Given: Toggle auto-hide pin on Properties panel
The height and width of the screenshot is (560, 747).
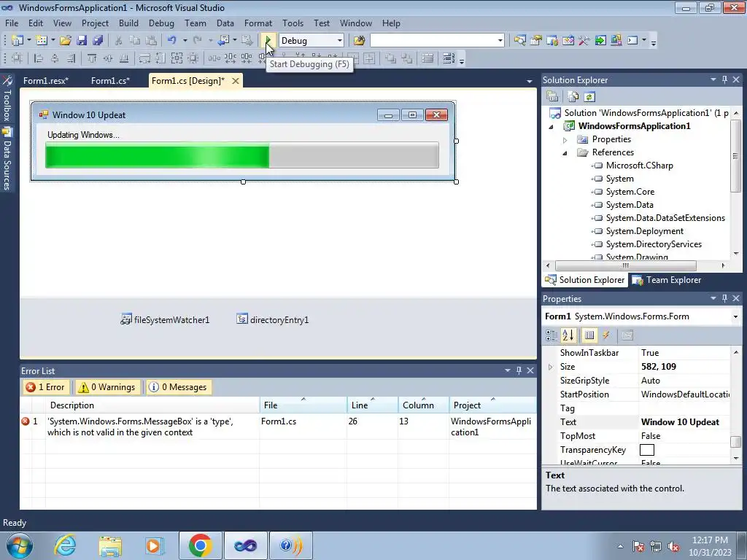Looking at the screenshot, I should pos(724,298).
